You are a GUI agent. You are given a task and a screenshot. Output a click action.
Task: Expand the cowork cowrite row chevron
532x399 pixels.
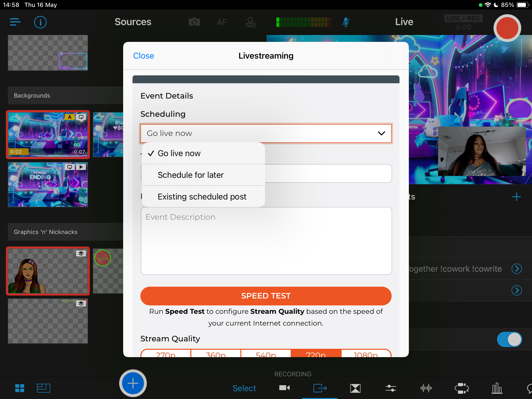[517, 269]
